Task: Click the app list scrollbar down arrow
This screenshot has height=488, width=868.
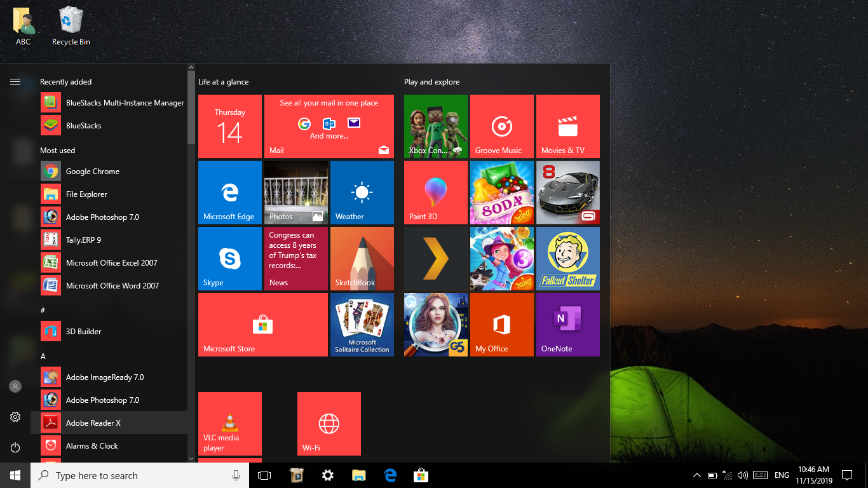Action: click(191, 457)
